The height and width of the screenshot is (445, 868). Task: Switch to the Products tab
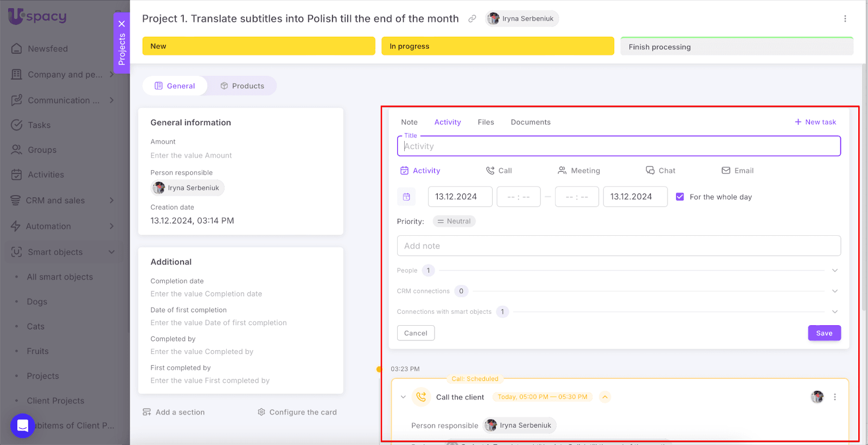click(x=242, y=86)
